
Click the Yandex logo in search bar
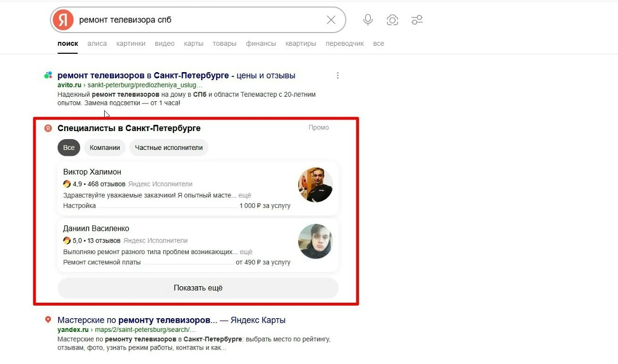64,19
